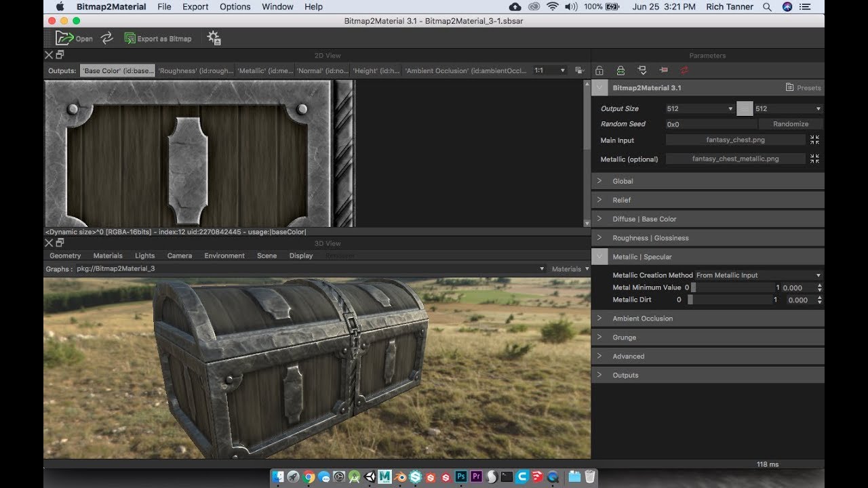
Task: Select the 'Metallic' output tab
Action: tap(265, 70)
